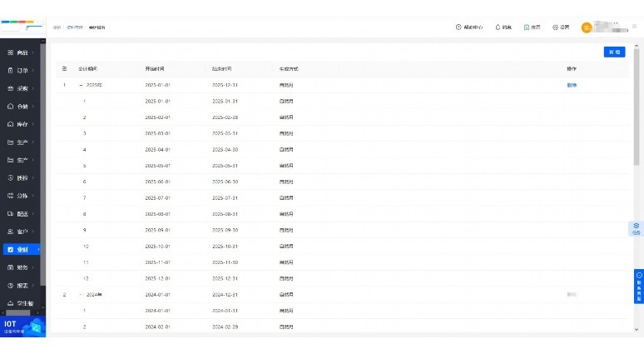Click the first breadcrumb link

point(57,27)
